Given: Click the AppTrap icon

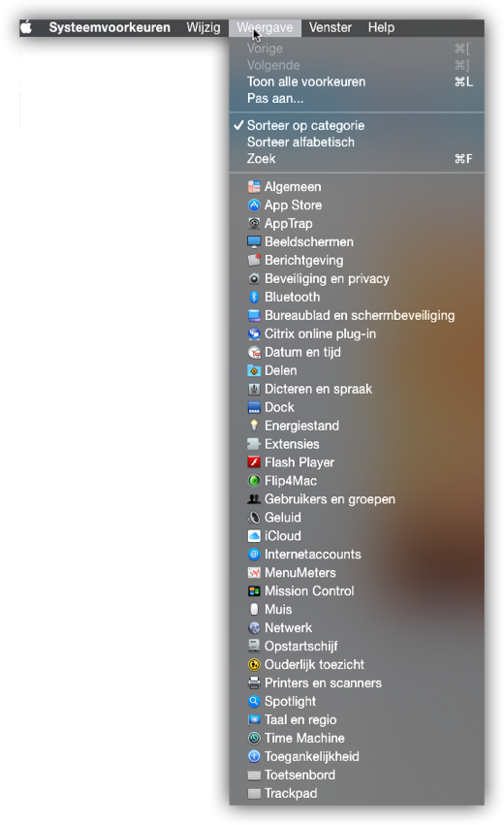Looking at the screenshot, I should pyautogui.click(x=254, y=224).
